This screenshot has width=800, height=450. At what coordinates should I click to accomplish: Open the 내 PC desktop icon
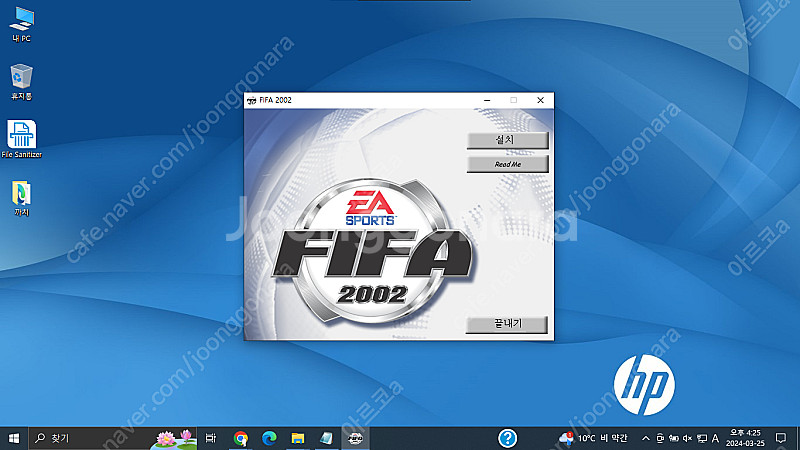(21, 25)
